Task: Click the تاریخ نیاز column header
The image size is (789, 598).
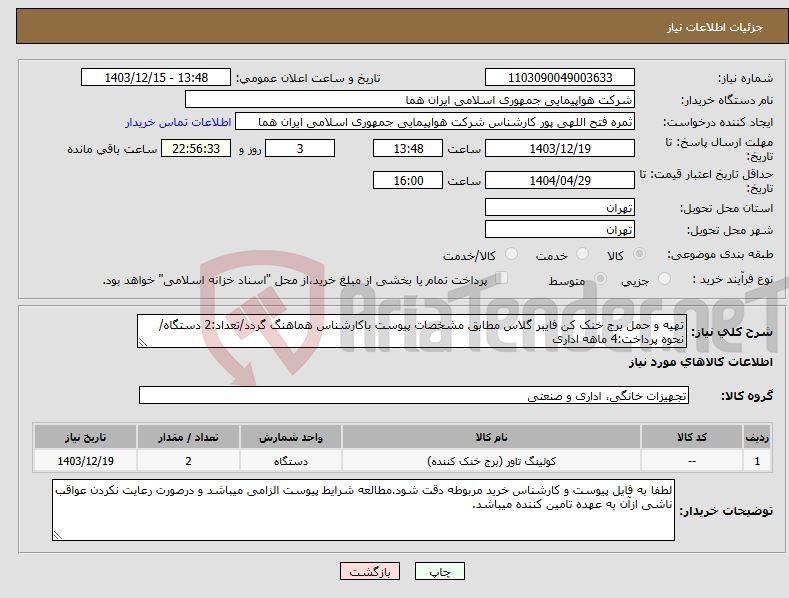Action: point(86,437)
